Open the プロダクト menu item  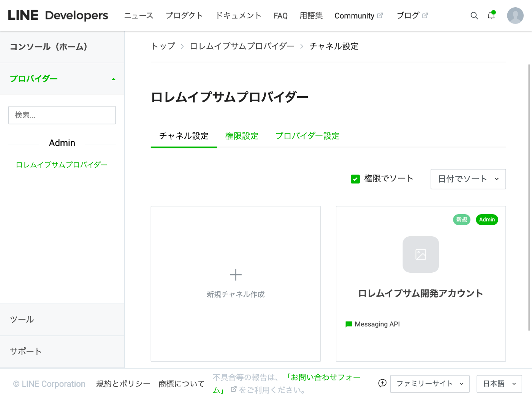(184, 16)
